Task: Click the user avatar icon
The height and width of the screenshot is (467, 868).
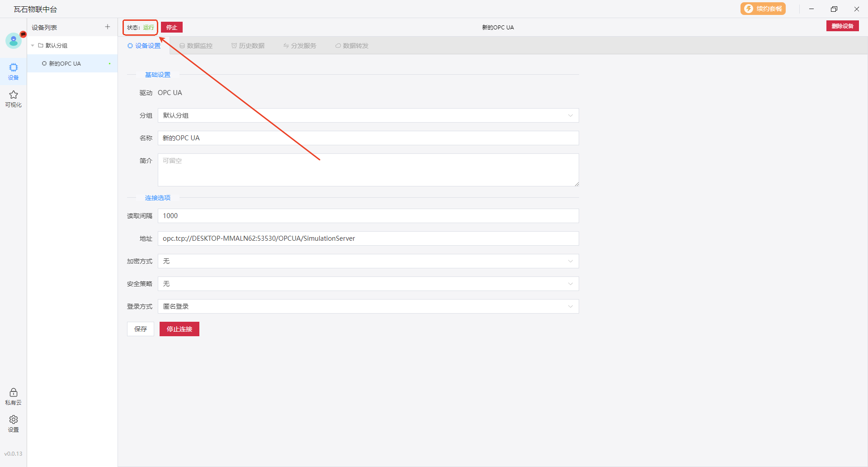Action: (x=14, y=41)
